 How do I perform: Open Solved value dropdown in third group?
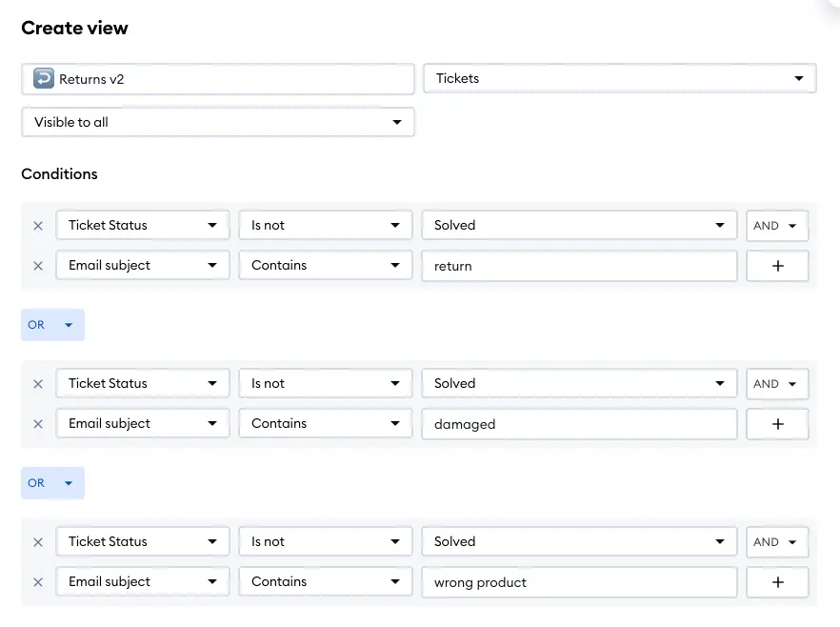579,541
